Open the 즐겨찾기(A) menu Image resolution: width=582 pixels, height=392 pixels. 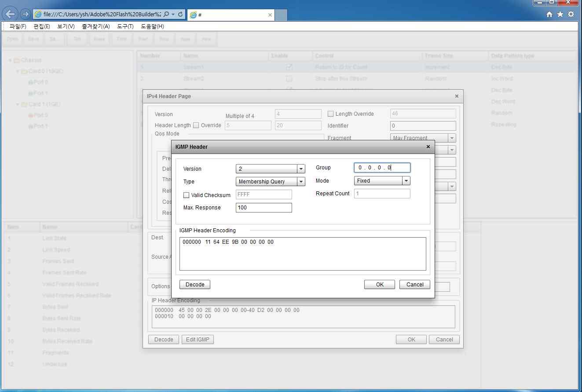(96, 26)
